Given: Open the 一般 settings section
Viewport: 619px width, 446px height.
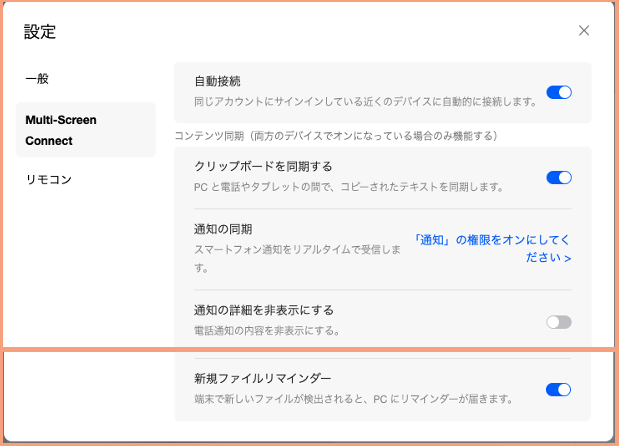Looking at the screenshot, I should pos(37,78).
